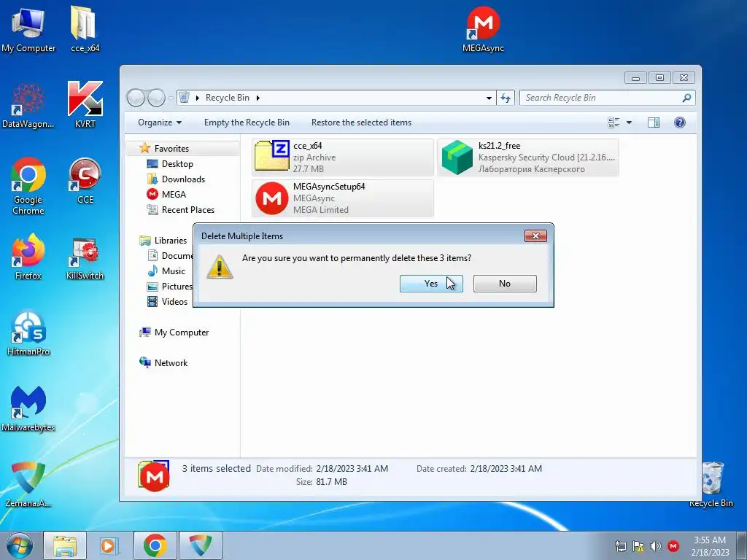Select MEGAsyncSetup64 item in Recycle Bin

tap(343, 198)
